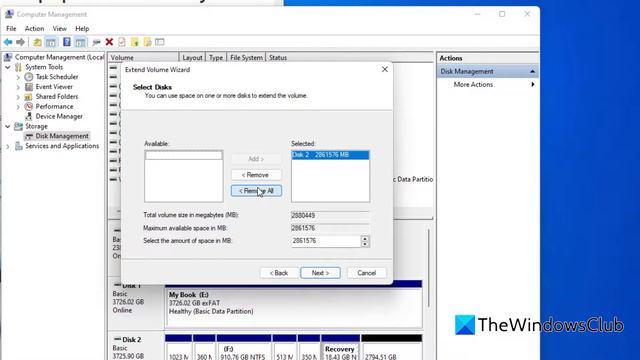The width and height of the screenshot is (640, 360).
Task: Toggle the Show/Hide Action Pane toolbar icon
Action: [x=80, y=42]
